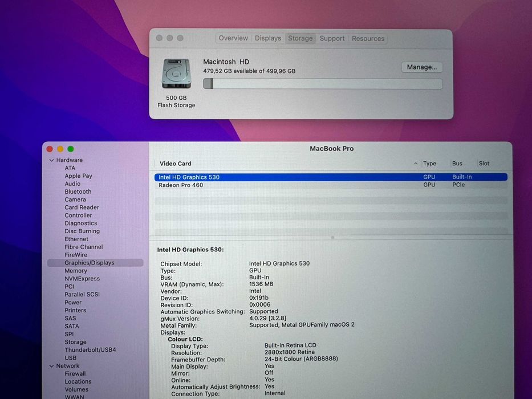
Task: Select Graphics/Displays in sidebar
Action: click(x=95, y=263)
